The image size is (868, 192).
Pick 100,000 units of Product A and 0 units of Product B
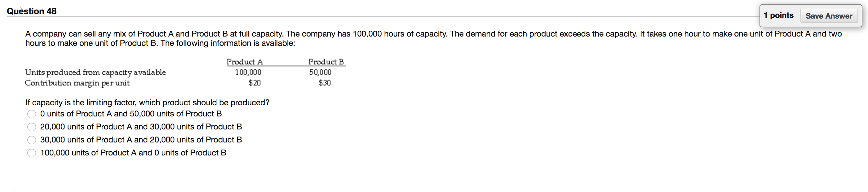(31, 153)
